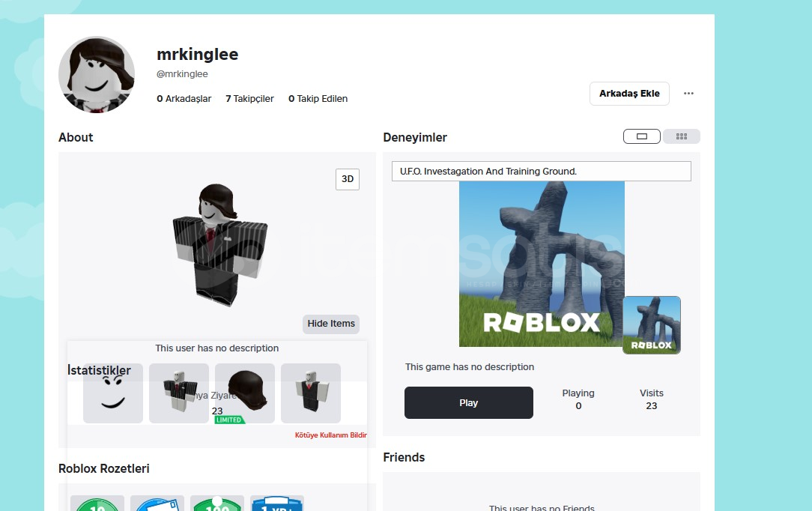View the 7 Takipçiler list
812x511 pixels.
(x=249, y=99)
